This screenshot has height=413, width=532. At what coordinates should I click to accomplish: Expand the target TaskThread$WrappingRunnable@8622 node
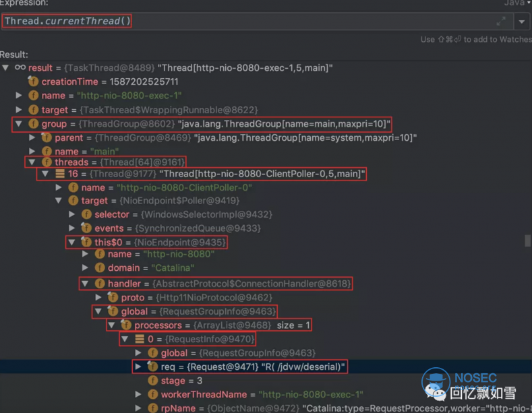(x=19, y=110)
